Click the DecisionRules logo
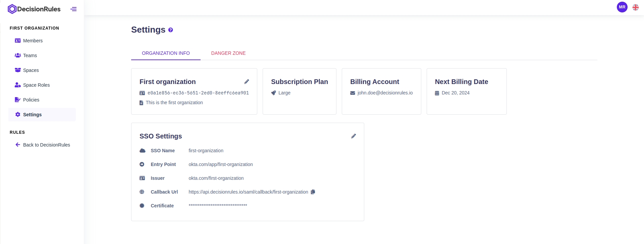 34,9
